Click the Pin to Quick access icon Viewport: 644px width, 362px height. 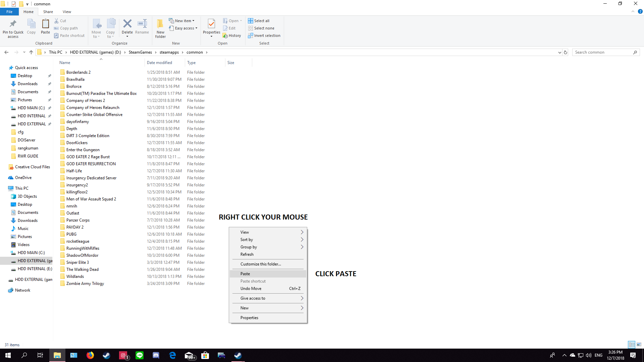(13, 24)
